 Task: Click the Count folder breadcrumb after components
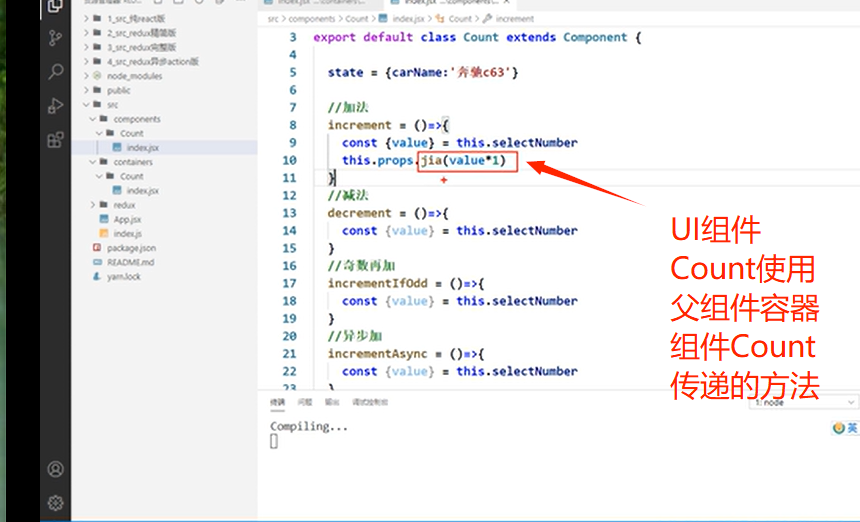(357, 19)
